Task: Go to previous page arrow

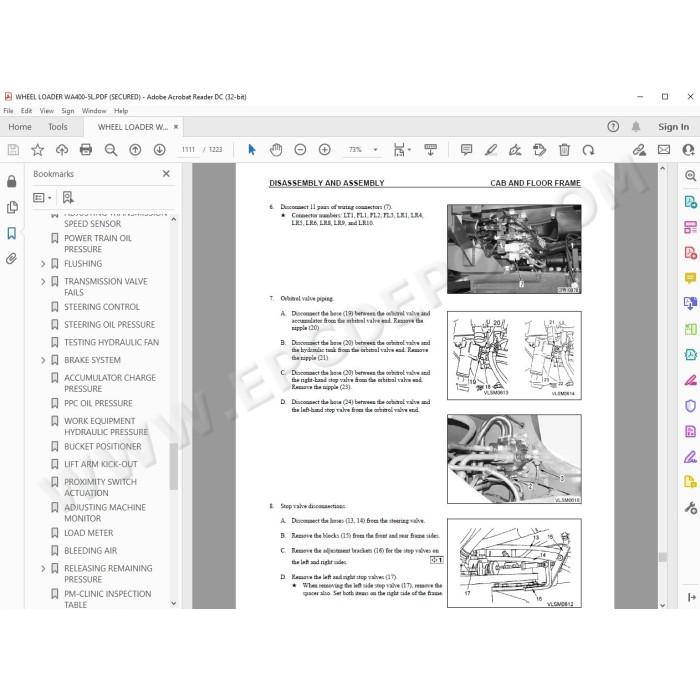Action: tap(135, 150)
